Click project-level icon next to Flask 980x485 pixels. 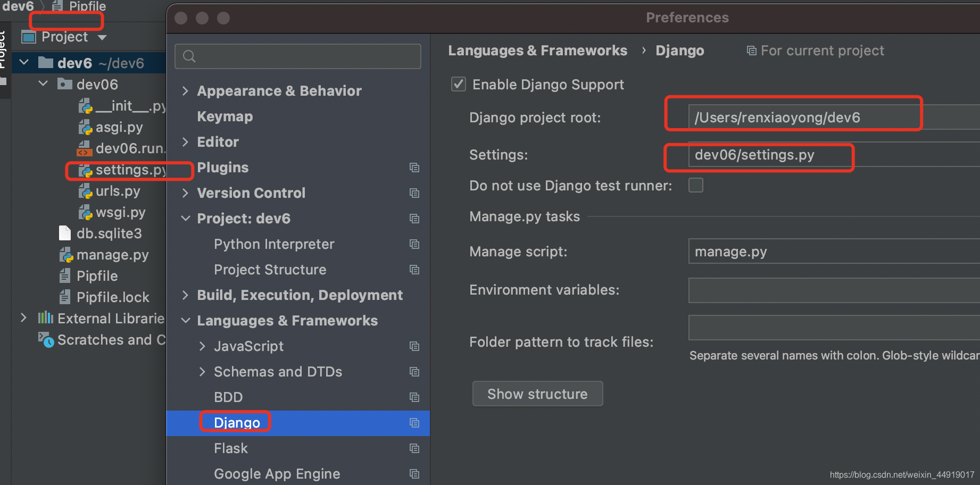coord(414,448)
